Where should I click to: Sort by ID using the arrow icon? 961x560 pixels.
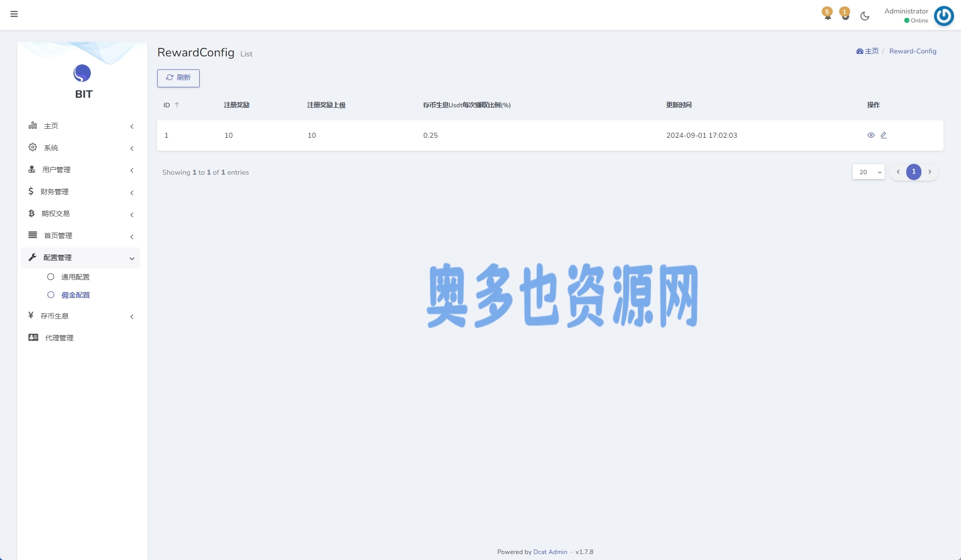(177, 105)
